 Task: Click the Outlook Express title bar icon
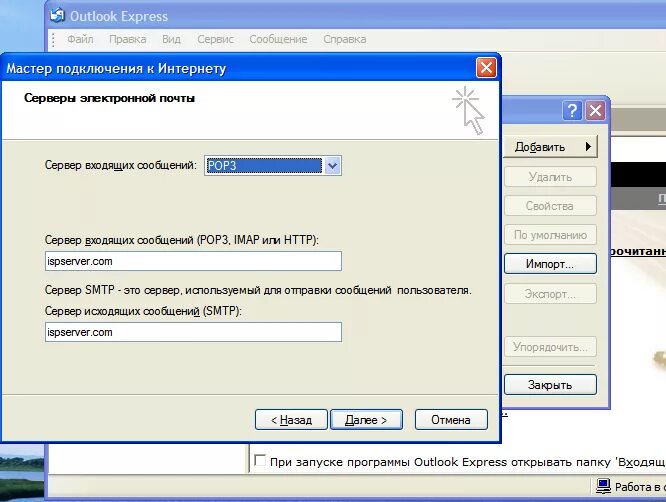[x=57, y=16]
